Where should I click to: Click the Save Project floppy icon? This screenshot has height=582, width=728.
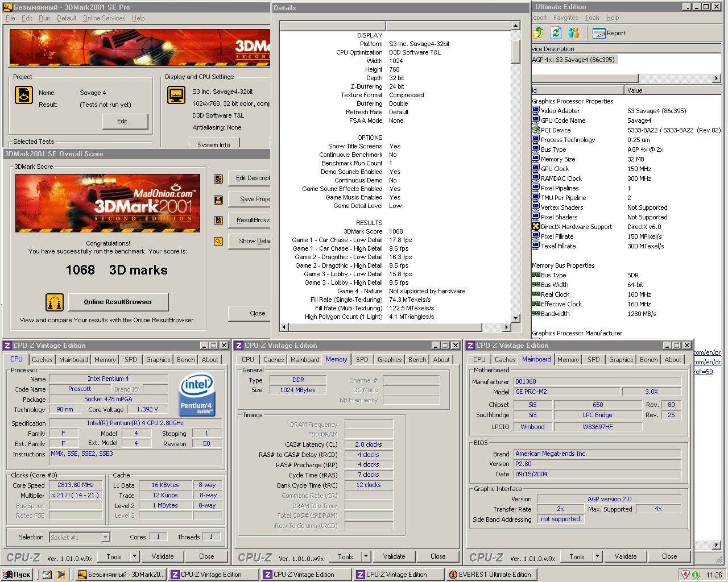click(x=218, y=199)
